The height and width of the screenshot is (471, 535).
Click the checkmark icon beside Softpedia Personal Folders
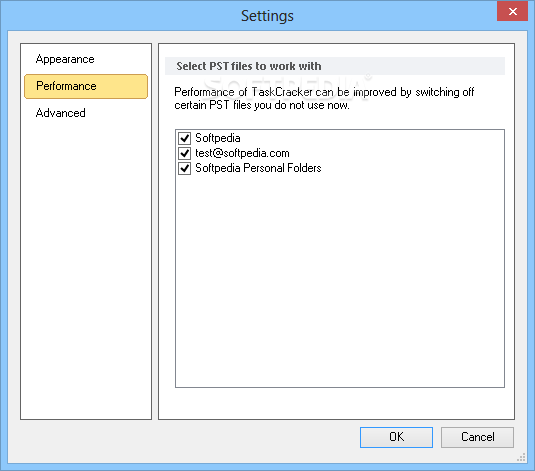(185, 168)
